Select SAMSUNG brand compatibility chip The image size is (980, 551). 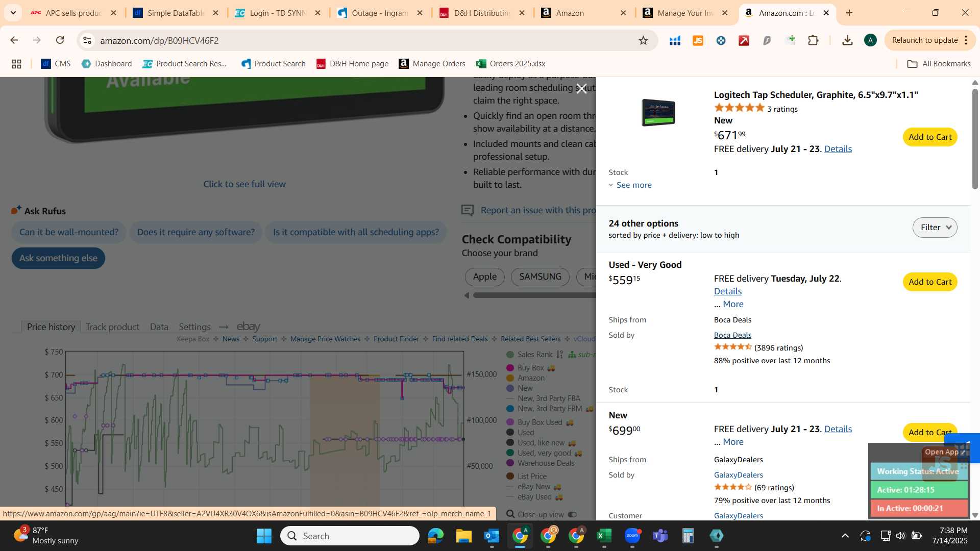(540, 277)
